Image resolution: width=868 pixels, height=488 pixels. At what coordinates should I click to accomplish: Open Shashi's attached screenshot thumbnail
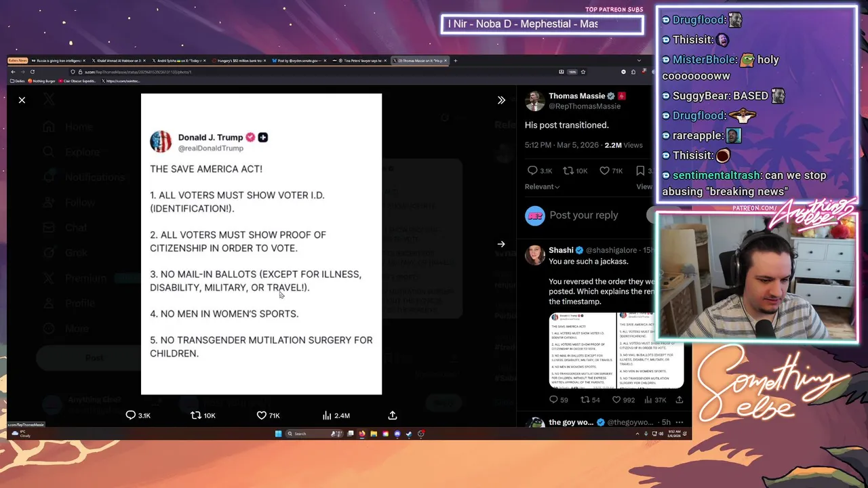(x=616, y=350)
